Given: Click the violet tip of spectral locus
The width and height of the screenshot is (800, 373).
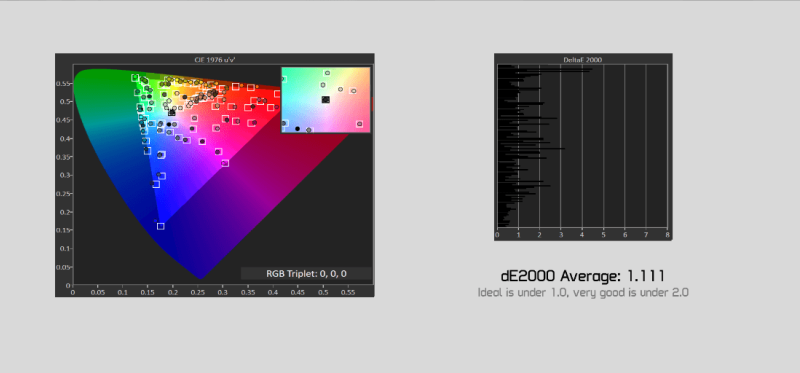Looking at the screenshot, I should [x=200, y=278].
